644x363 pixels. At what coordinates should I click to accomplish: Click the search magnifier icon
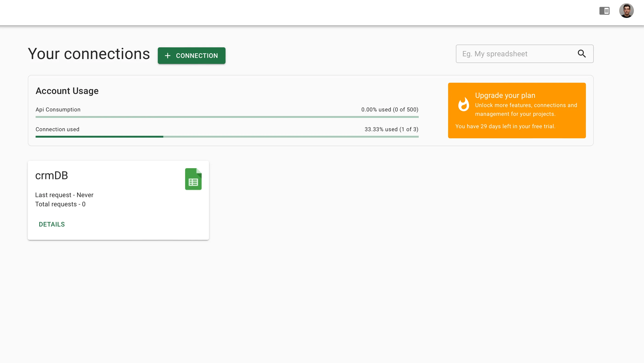(x=582, y=54)
